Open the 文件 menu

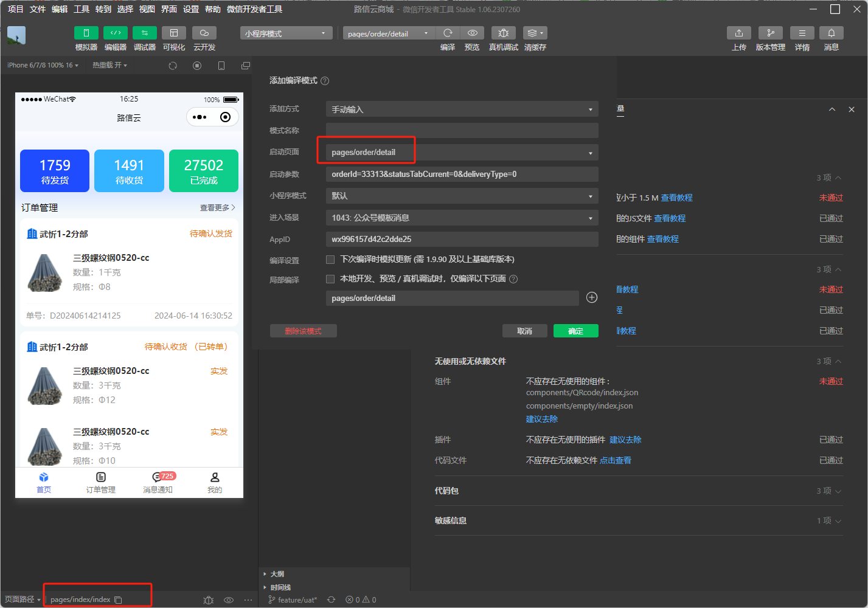38,9
